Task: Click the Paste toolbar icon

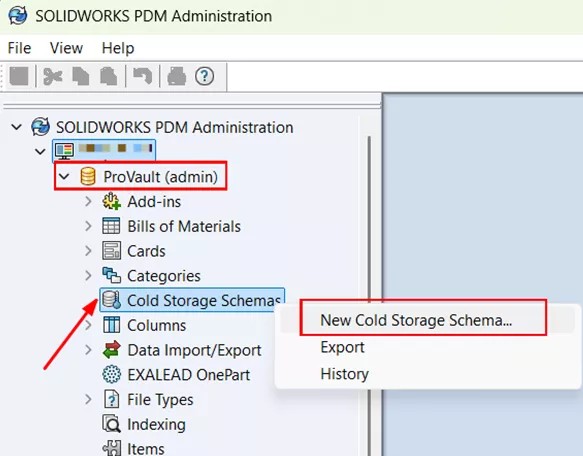Action: click(x=109, y=77)
